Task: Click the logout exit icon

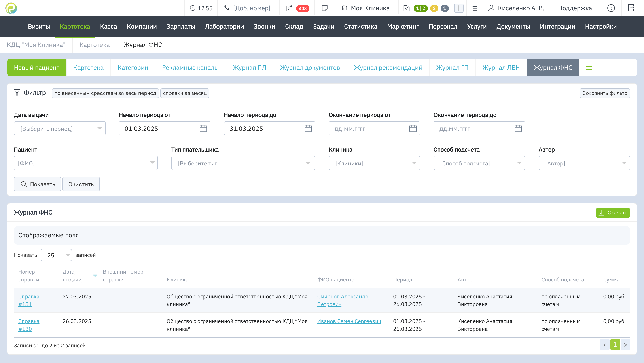Action: tap(631, 8)
